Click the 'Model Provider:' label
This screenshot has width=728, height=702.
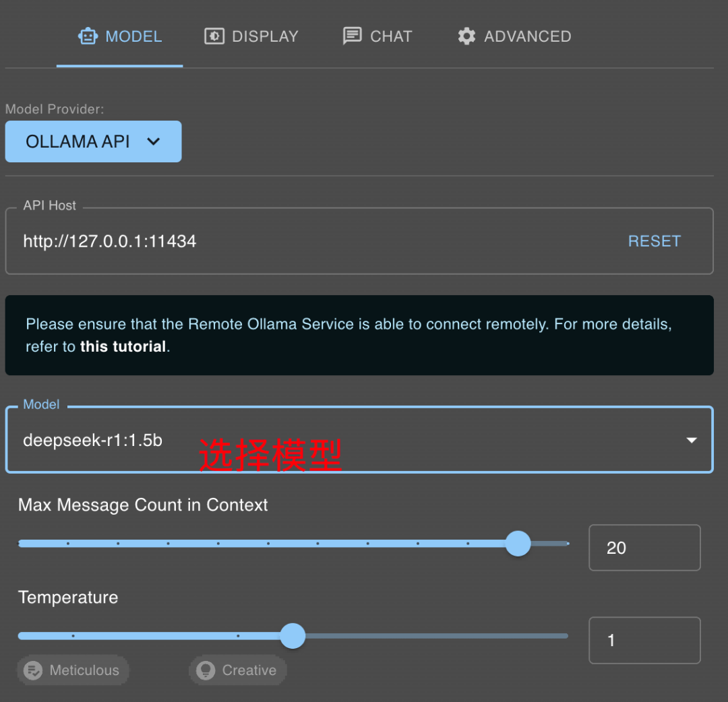click(55, 109)
